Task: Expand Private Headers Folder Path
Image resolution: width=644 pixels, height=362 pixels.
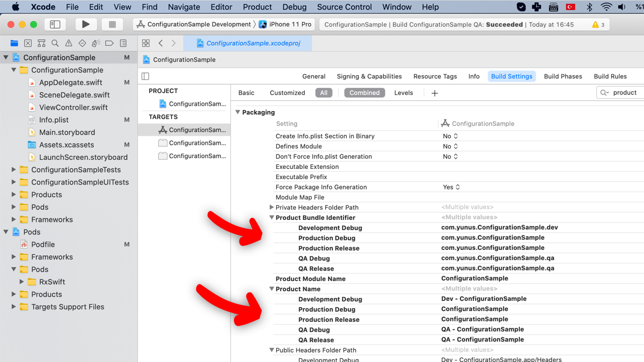Action: click(x=272, y=207)
